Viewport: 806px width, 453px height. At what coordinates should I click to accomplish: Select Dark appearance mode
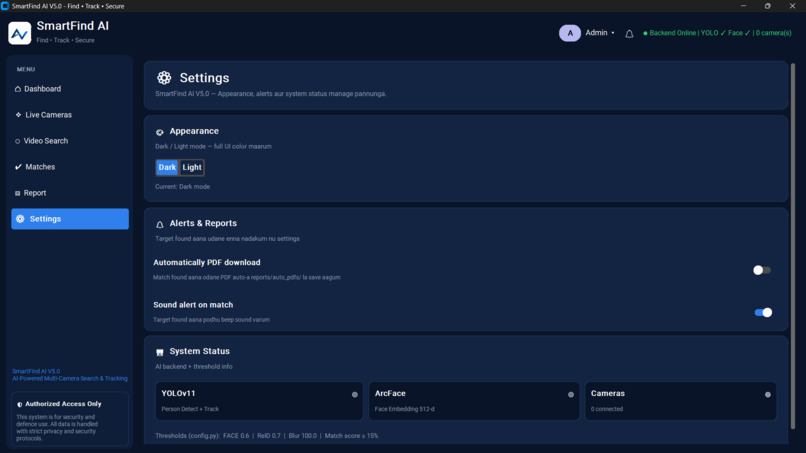[x=167, y=167]
